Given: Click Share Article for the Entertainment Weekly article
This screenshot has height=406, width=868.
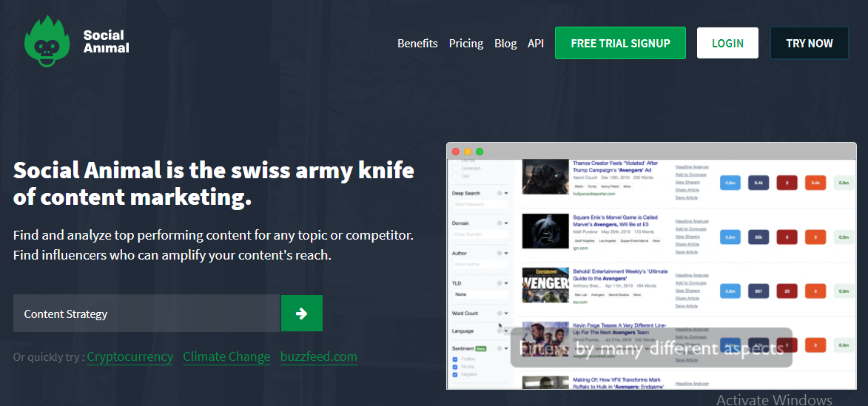Looking at the screenshot, I should [x=687, y=298].
